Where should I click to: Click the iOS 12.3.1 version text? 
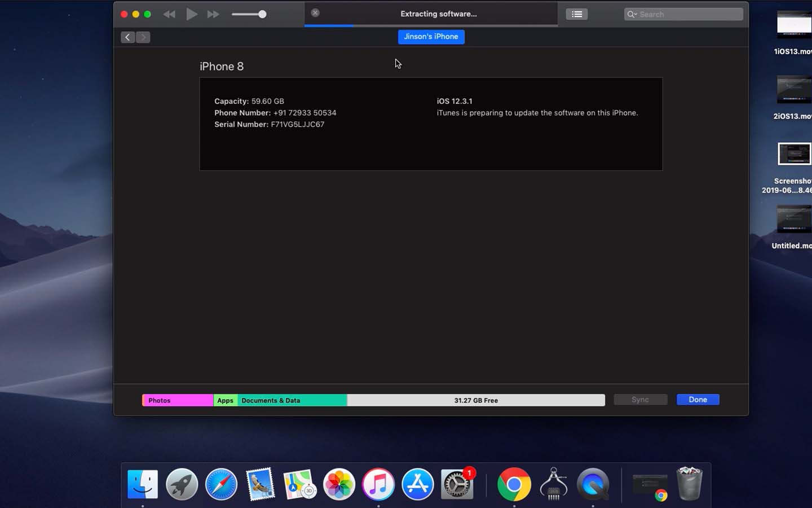click(x=454, y=101)
